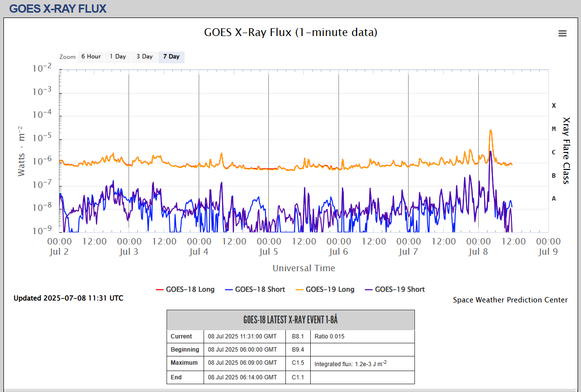Click the 08 Jul 2025 06:00:00 GMT cell
This screenshot has height=392, width=581.
coord(245,350)
